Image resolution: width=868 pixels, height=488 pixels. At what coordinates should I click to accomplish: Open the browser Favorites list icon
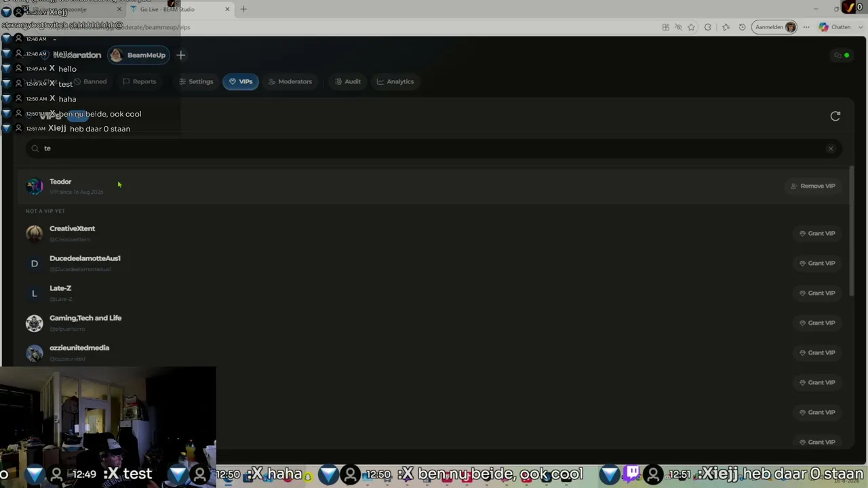[x=726, y=27]
